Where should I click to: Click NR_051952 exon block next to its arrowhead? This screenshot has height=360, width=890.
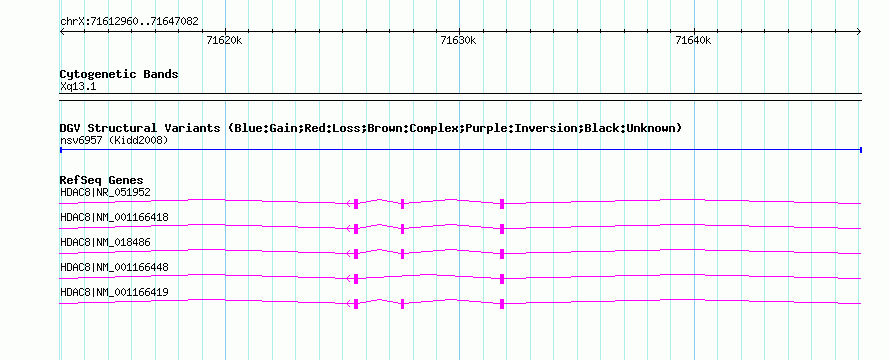click(356, 204)
